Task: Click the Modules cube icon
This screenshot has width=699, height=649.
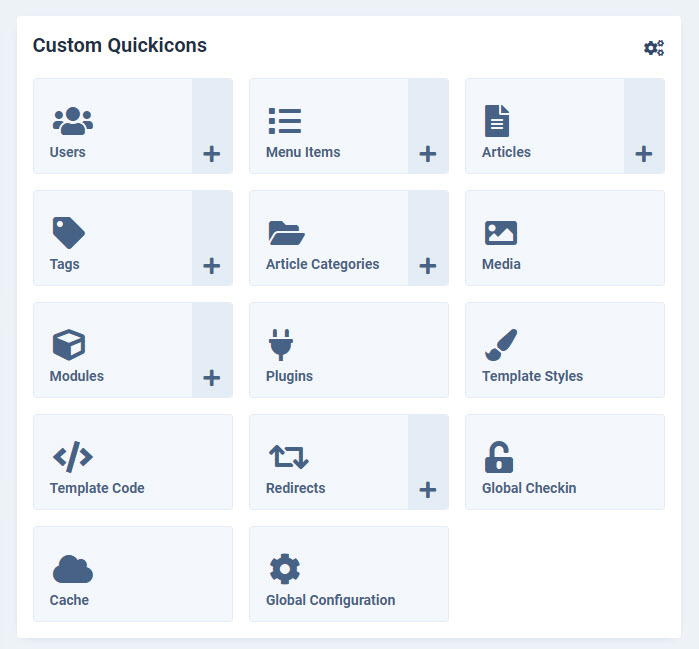Action: click(69, 345)
